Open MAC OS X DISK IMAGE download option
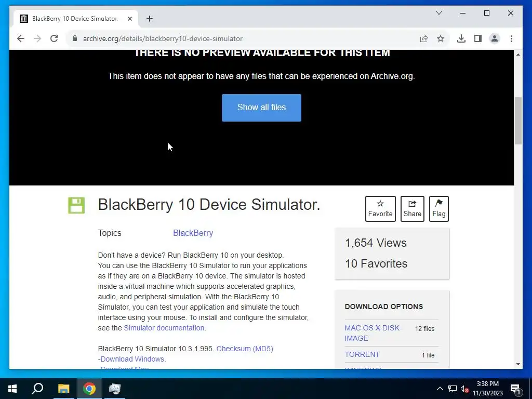Viewport: 532px width, 399px height. [x=372, y=333]
